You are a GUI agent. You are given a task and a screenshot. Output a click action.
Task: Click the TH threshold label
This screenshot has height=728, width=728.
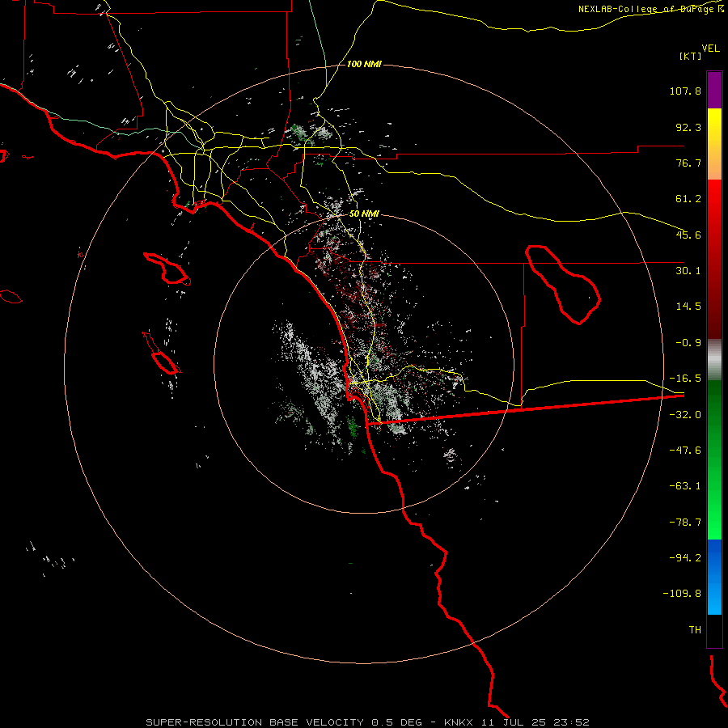[x=695, y=630]
